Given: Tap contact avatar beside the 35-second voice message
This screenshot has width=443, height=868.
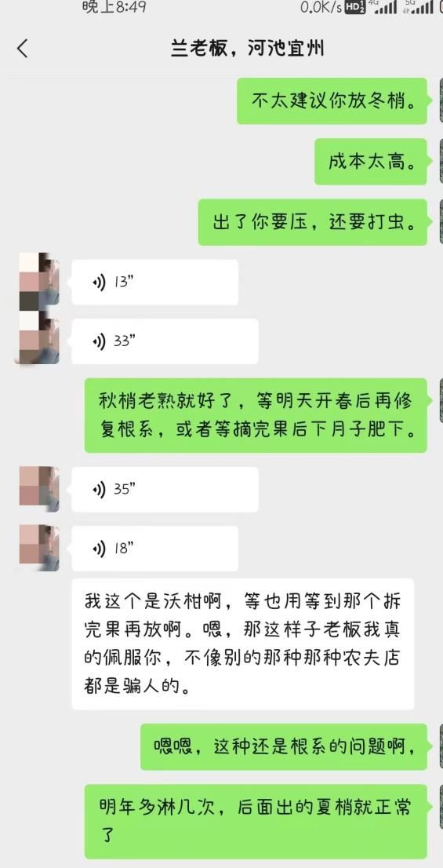Looking at the screenshot, I should [x=38, y=490].
